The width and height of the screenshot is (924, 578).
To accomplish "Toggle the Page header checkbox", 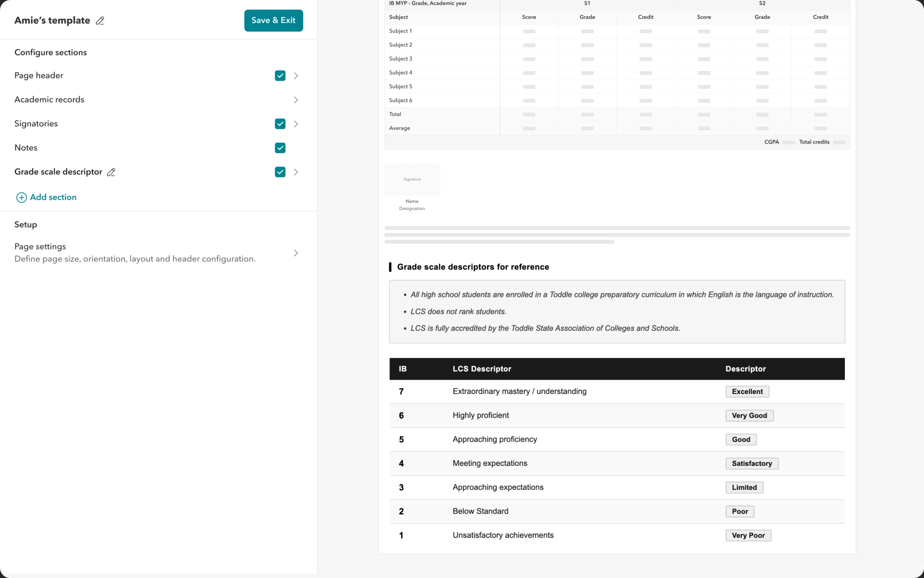I will click(280, 76).
